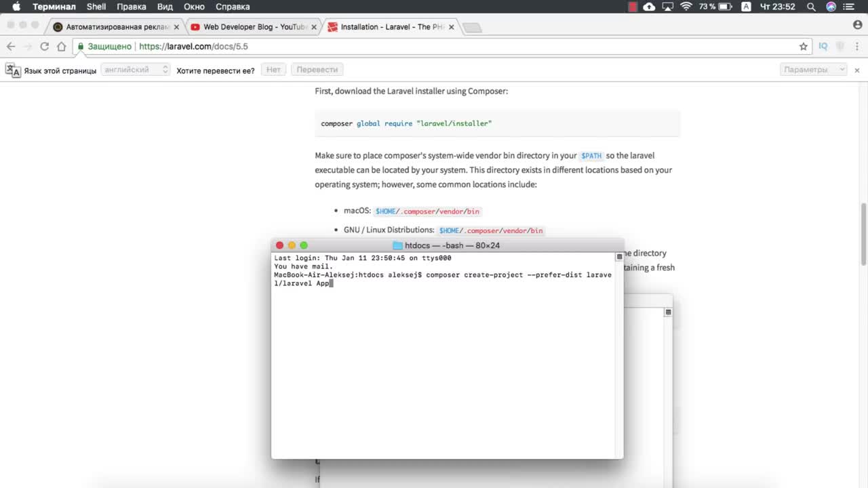Close the Автоматизированная реклама tab
The image size is (868, 488).
coord(176,27)
